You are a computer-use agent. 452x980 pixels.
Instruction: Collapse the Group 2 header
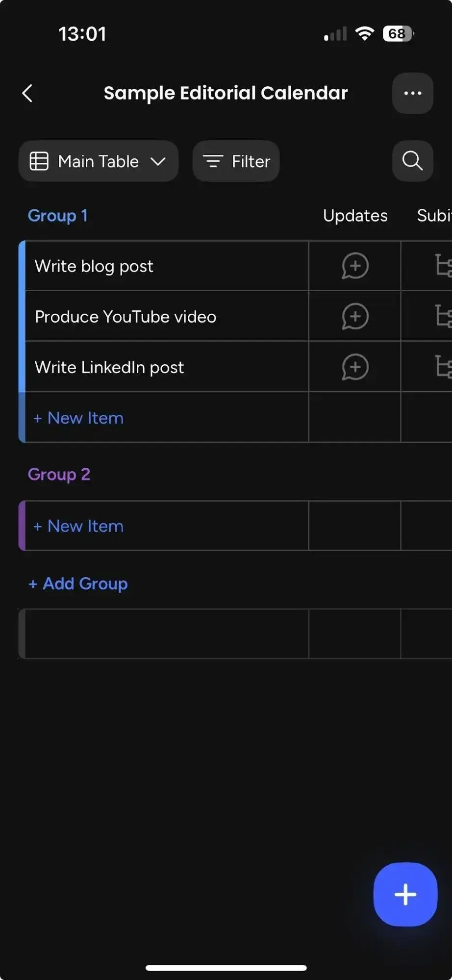tap(59, 475)
